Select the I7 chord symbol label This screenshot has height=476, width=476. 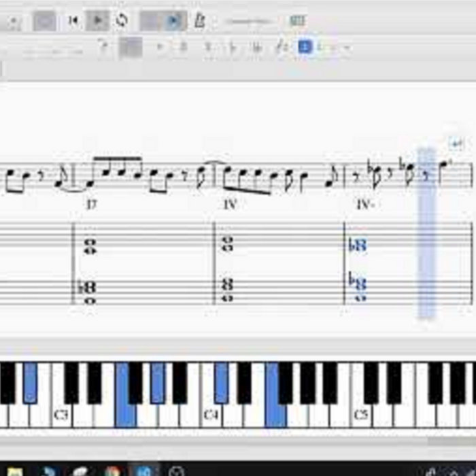pyautogui.click(x=92, y=203)
